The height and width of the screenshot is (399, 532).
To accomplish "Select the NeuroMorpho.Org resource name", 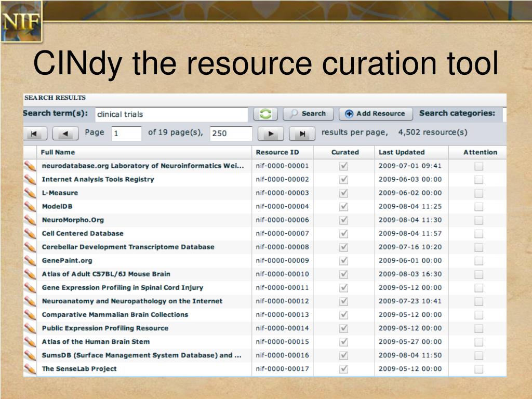I will point(73,220).
